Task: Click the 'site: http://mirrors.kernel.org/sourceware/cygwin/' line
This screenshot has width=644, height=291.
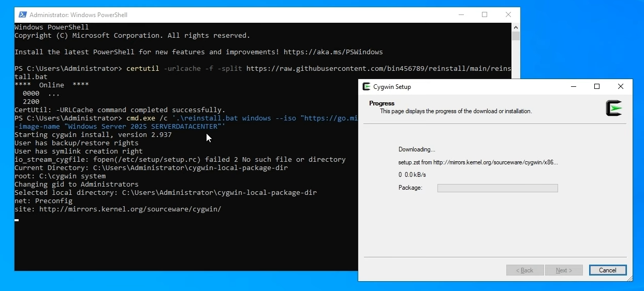Action: click(118, 209)
